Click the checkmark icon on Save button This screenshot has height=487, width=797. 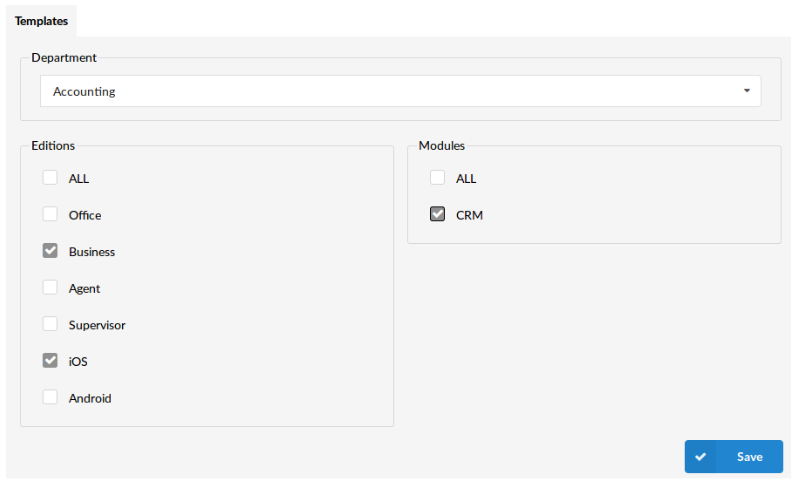[x=700, y=456]
